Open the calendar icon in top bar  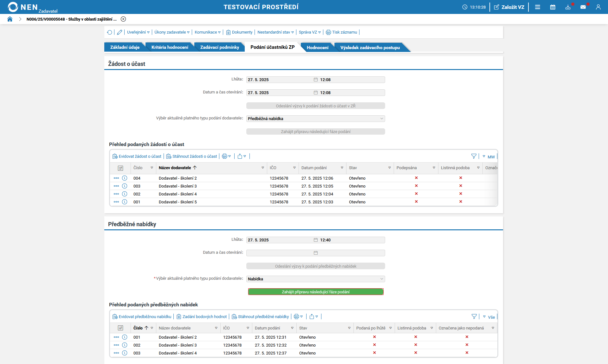(553, 7)
